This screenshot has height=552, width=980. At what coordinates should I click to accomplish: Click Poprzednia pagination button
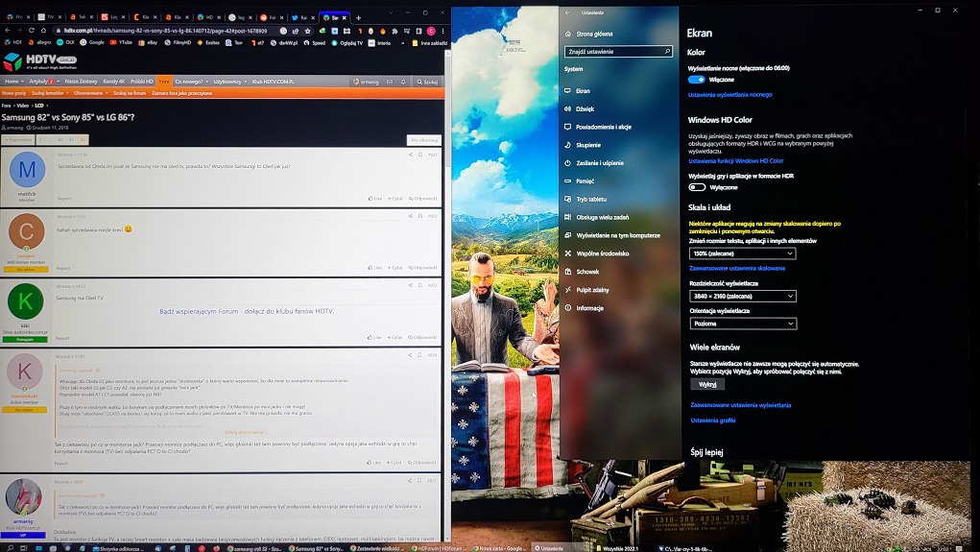(17, 140)
